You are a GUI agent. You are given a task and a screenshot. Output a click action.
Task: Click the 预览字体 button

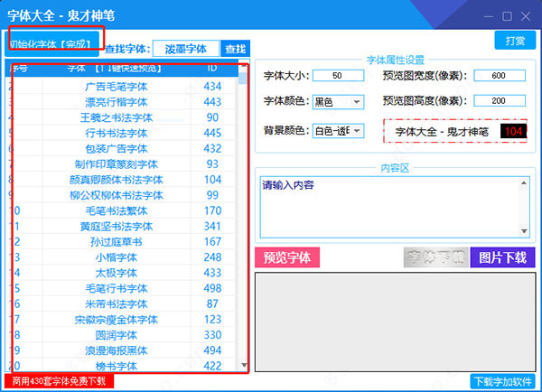coord(287,257)
